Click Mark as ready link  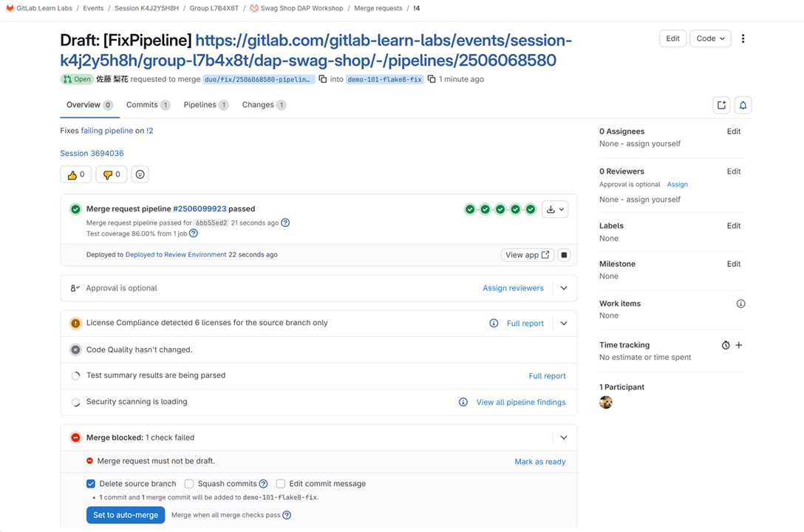[540, 462]
